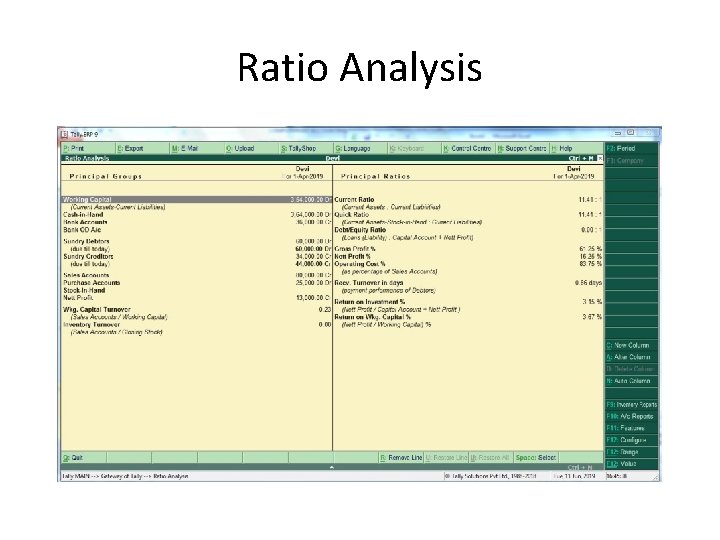Click the K: Keyboard option
This screenshot has height=540, width=720.
point(415,148)
